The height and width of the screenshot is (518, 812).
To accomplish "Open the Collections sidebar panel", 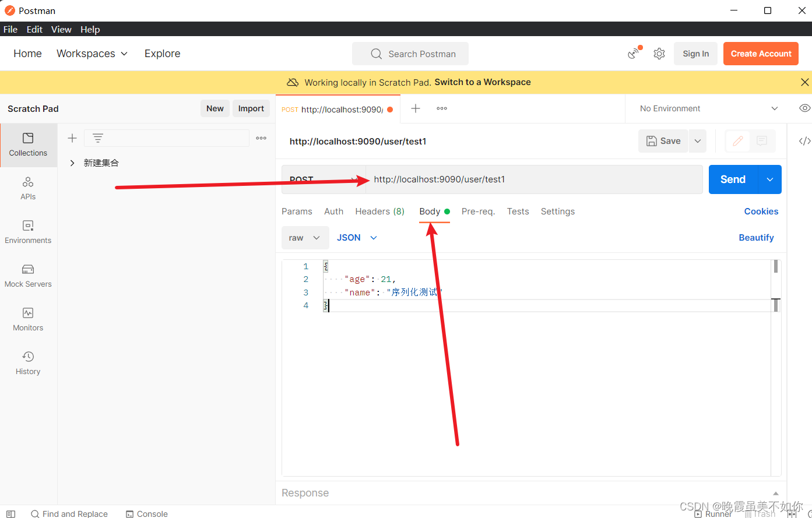I will point(28,145).
